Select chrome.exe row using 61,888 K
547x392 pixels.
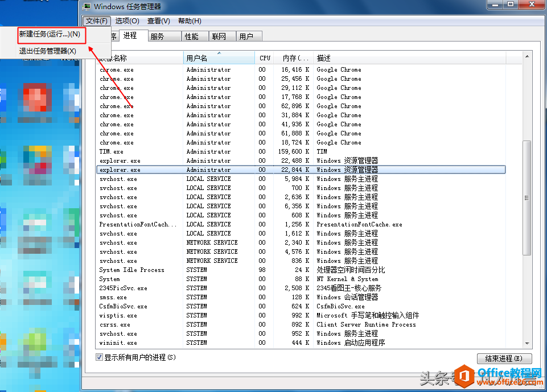click(301, 133)
